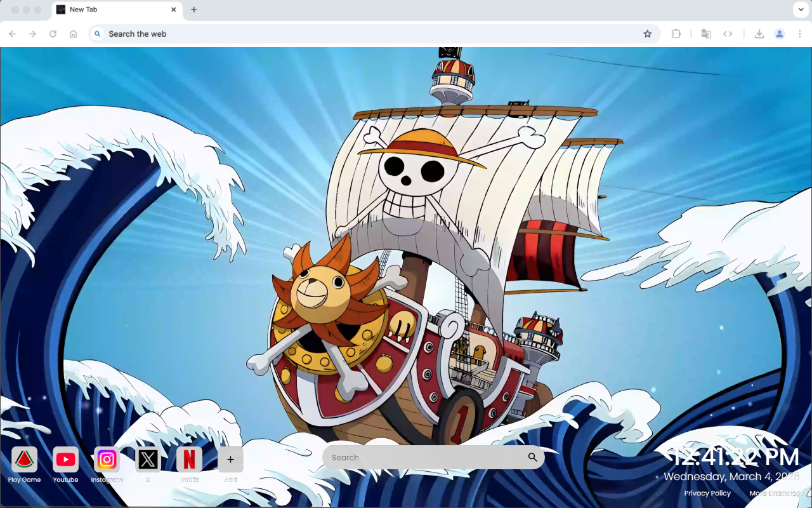Screen dimensions: 812x508
Task: Open the user profile avatar
Action: coord(780,34)
